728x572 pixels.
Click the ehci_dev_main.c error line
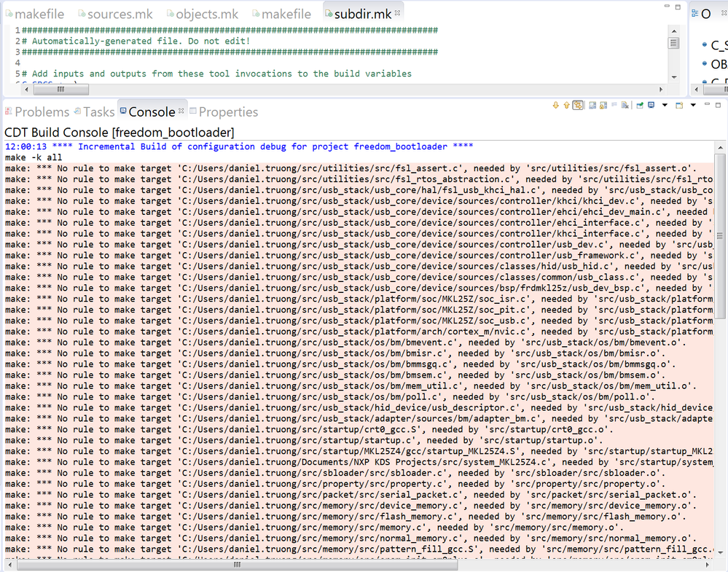click(359, 212)
